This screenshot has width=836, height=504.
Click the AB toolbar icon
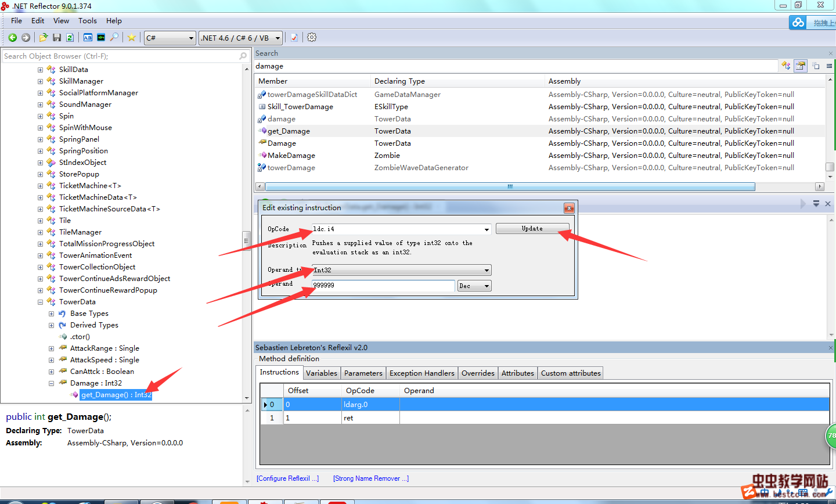pyautogui.click(x=88, y=38)
